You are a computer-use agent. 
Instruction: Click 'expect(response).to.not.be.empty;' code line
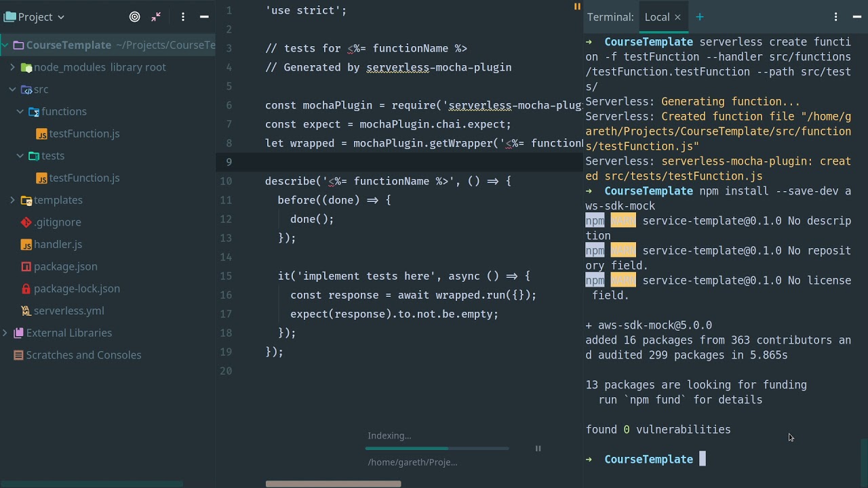tap(394, 314)
